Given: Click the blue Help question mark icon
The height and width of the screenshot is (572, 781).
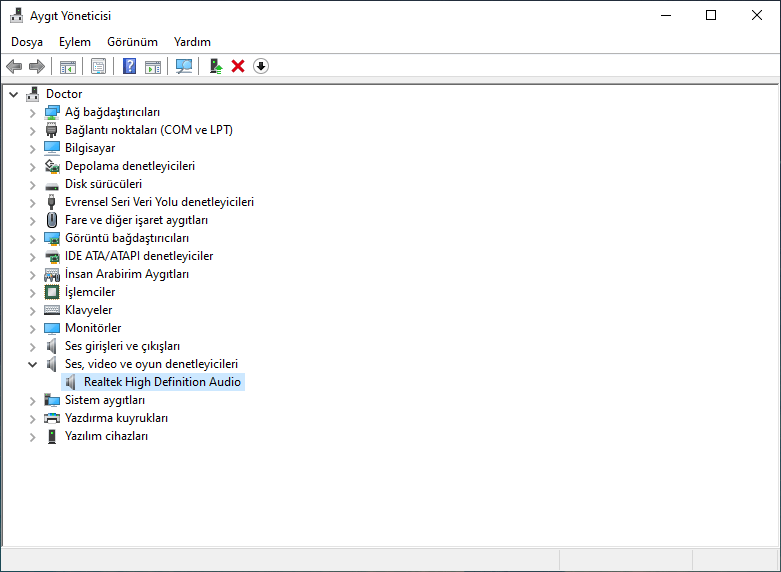Looking at the screenshot, I should (x=130, y=66).
